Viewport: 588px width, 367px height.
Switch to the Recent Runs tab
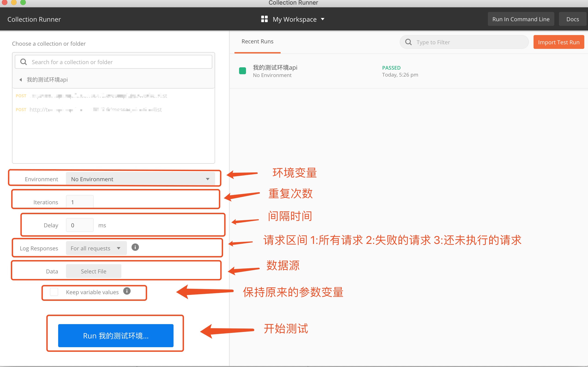point(257,41)
